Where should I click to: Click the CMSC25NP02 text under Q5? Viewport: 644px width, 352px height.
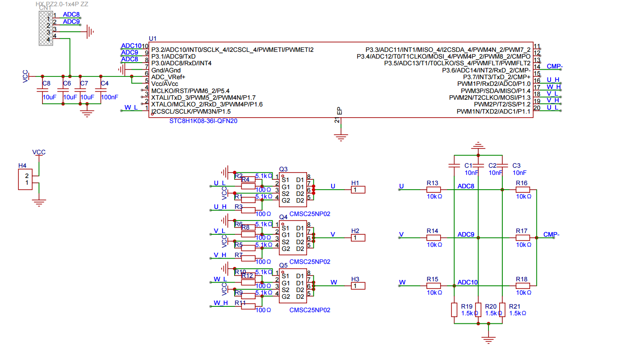pos(310,310)
